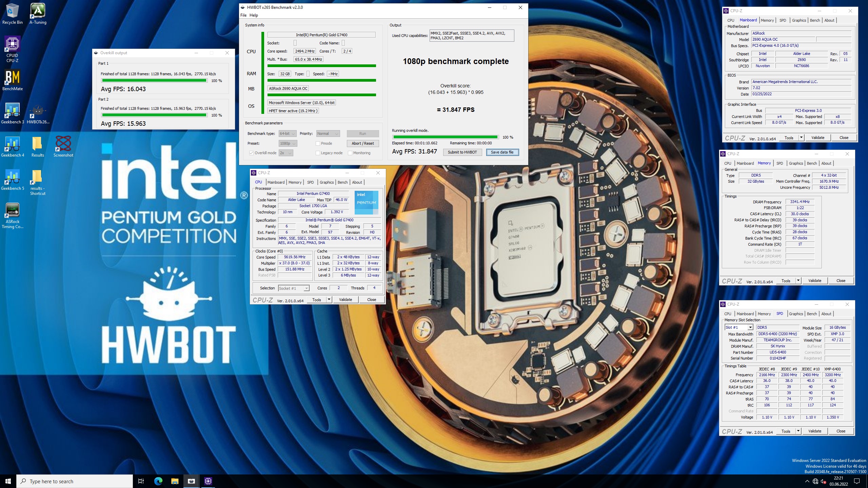Expand Tools arrow in center CPU-Z window
868x488 pixels.
tap(329, 300)
